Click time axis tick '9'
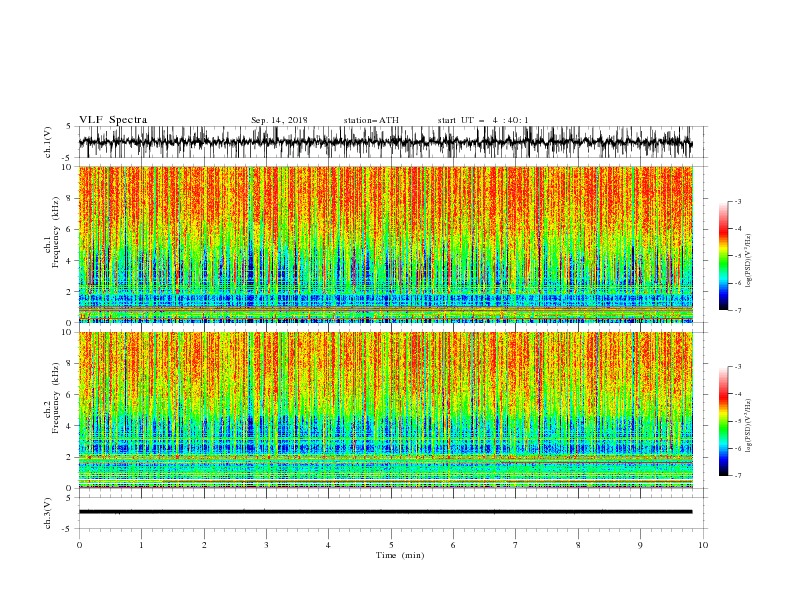The width and height of the screenshot is (792, 612). click(640, 545)
